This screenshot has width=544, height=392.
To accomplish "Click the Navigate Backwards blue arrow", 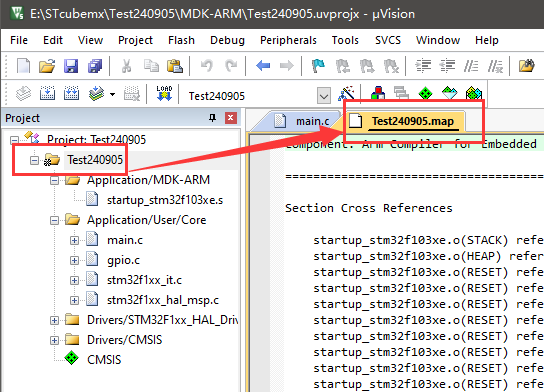I will pyautogui.click(x=263, y=65).
